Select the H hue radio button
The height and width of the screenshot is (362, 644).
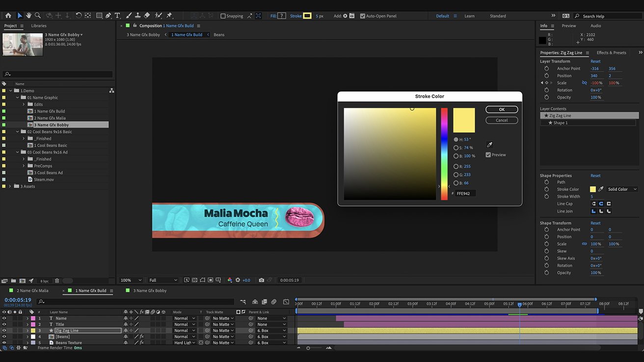[x=456, y=139]
